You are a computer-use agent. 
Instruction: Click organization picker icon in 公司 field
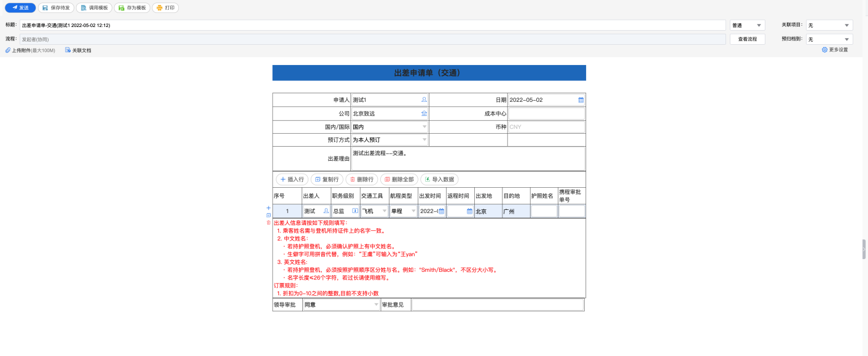[424, 114]
